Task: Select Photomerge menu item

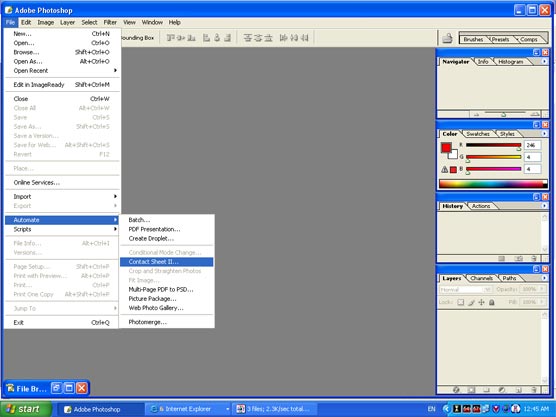Action: (x=167, y=322)
